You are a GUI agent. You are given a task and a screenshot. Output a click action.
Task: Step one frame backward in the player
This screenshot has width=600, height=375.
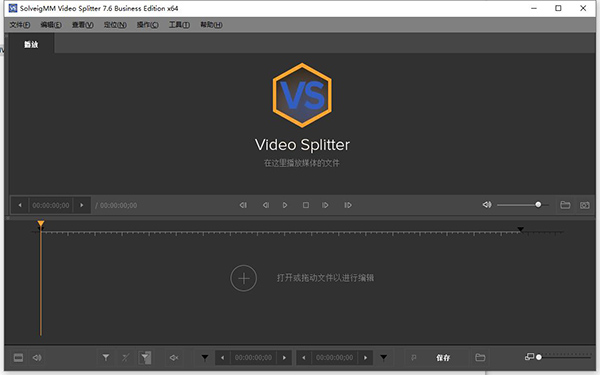pyautogui.click(x=266, y=205)
